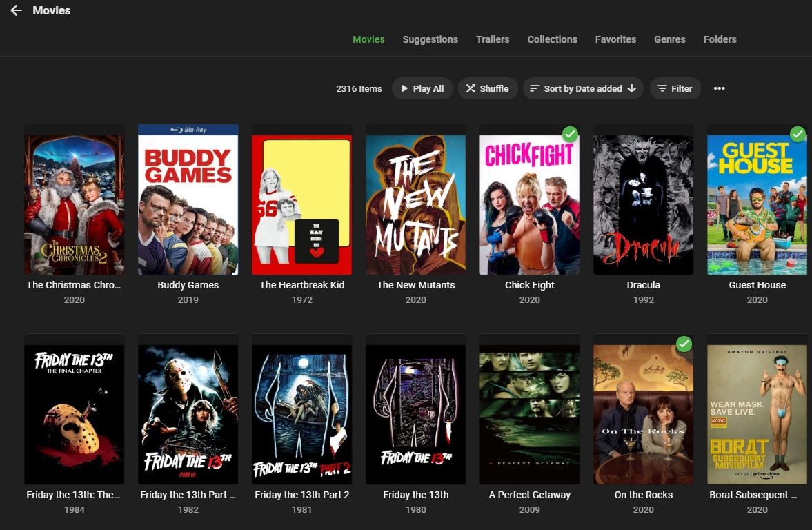Go to the Favorites tab

pyautogui.click(x=615, y=39)
